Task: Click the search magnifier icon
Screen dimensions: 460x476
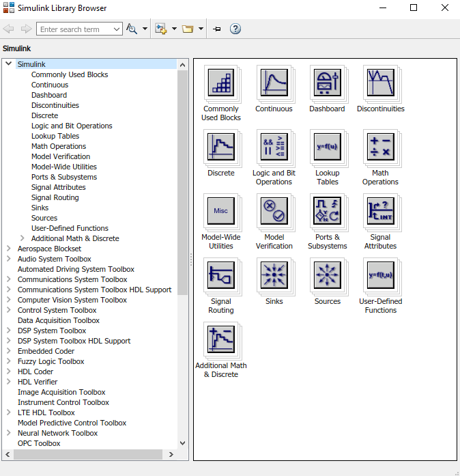Action: click(x=132, y=29)
